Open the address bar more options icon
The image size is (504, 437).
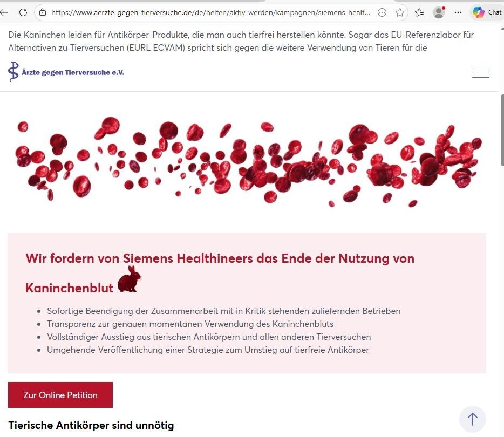pos(382,12)
